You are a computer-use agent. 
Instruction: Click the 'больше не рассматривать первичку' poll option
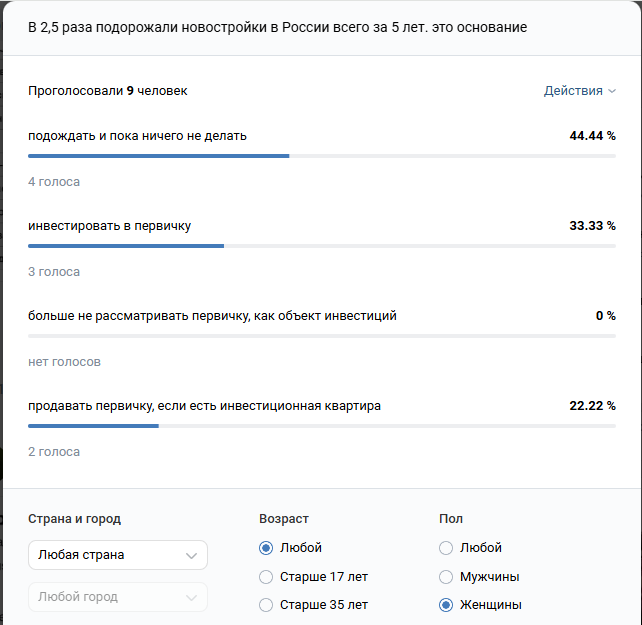tap(212, 316)
